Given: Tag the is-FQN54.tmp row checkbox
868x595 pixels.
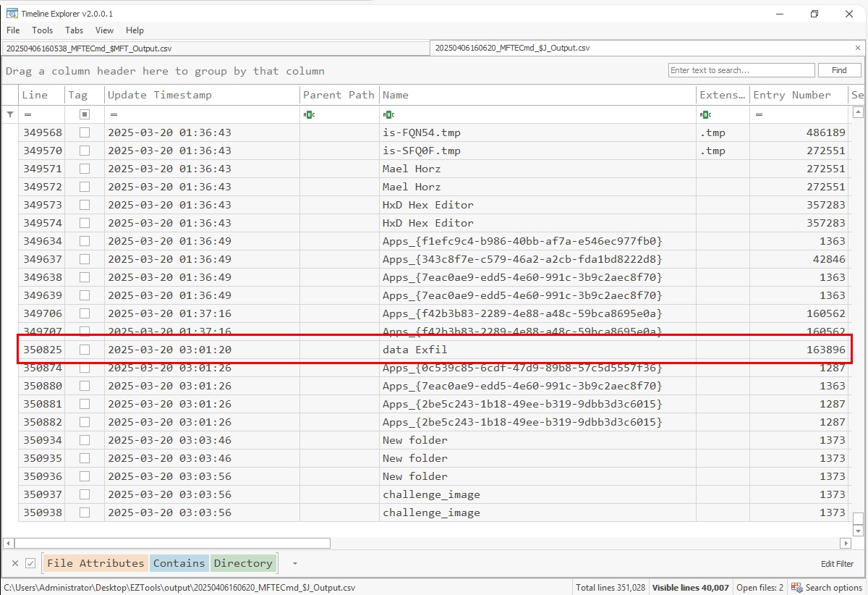Looking at the screenshot, I should click(x=85, y=132).
